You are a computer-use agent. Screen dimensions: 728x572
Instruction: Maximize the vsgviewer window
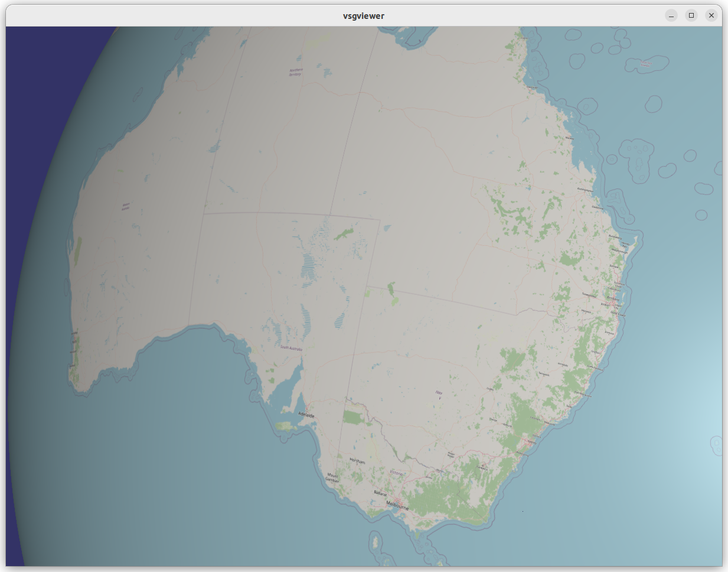point(691,15)
